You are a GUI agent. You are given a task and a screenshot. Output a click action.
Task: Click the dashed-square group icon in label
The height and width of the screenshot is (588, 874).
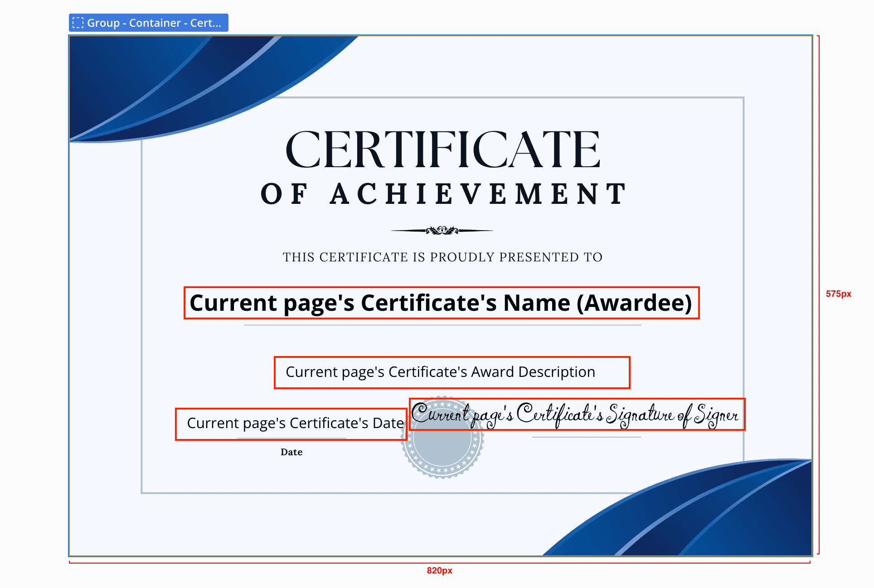tap(78, 23)
